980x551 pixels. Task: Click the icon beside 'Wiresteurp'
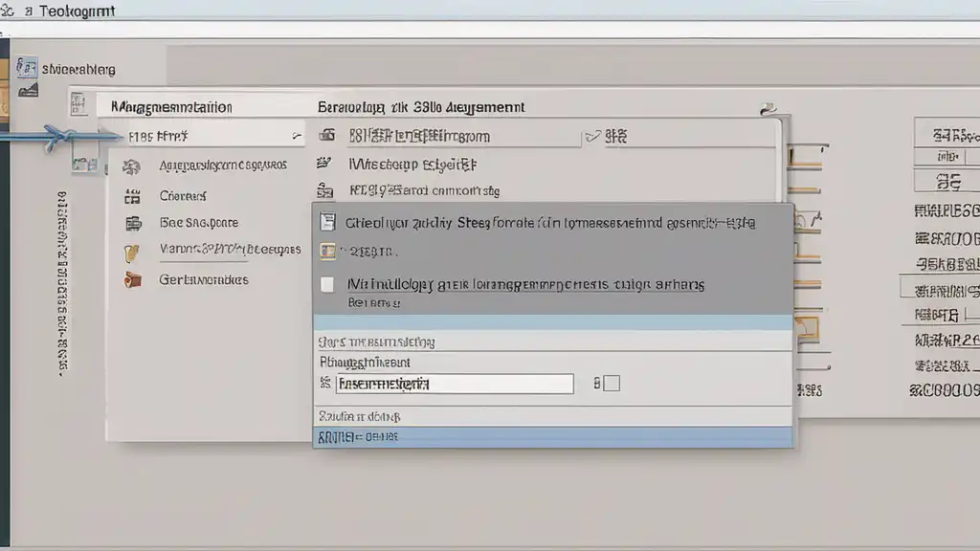(323, 163)
